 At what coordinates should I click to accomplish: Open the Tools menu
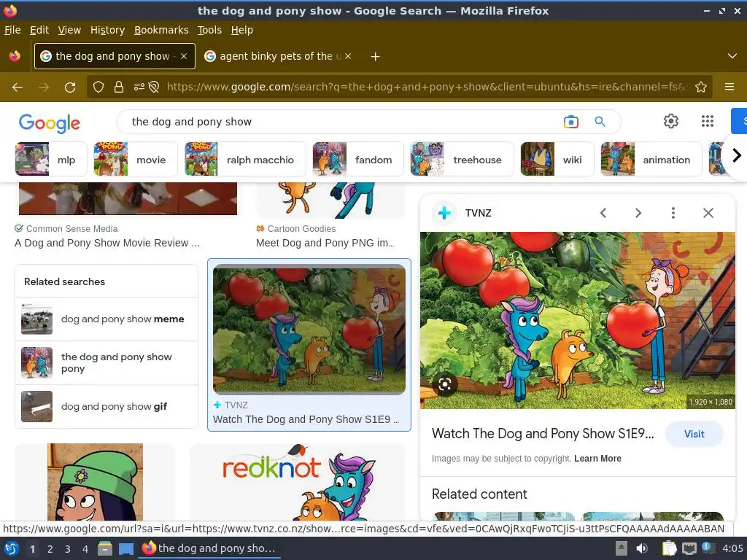pyautogui.click(x=209, y=30)
